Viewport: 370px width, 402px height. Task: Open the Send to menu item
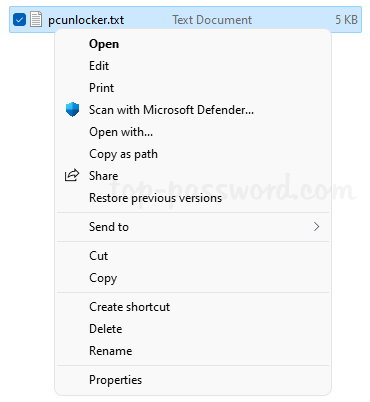(193, 227)
